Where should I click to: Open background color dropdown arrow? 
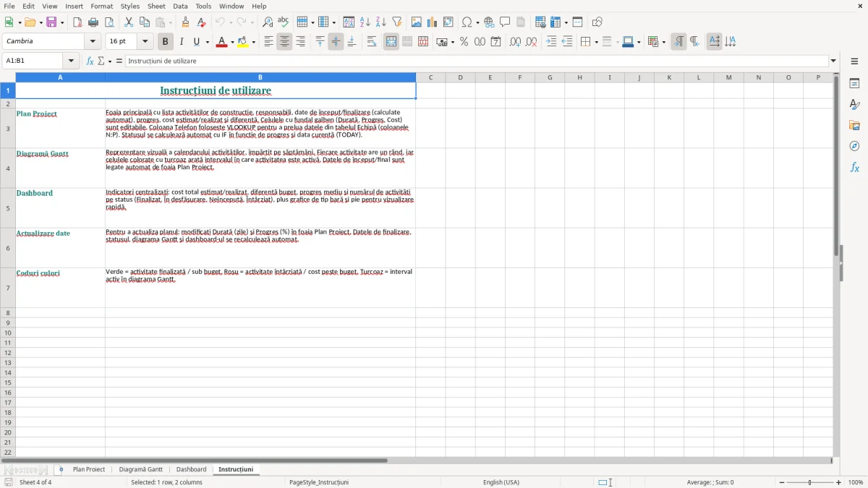(x=254, y=42)
